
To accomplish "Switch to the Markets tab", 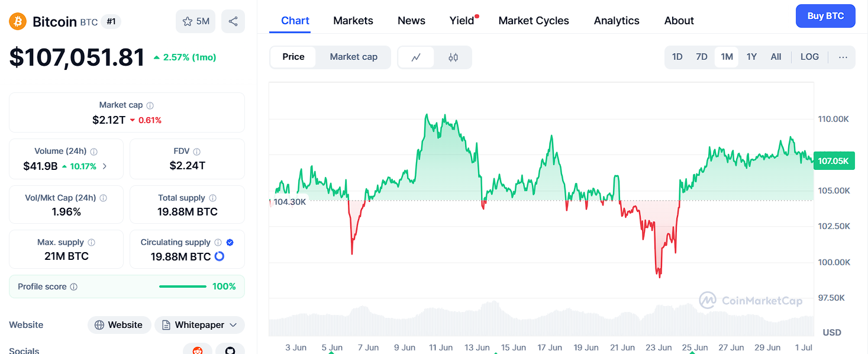I will (353, 21).
